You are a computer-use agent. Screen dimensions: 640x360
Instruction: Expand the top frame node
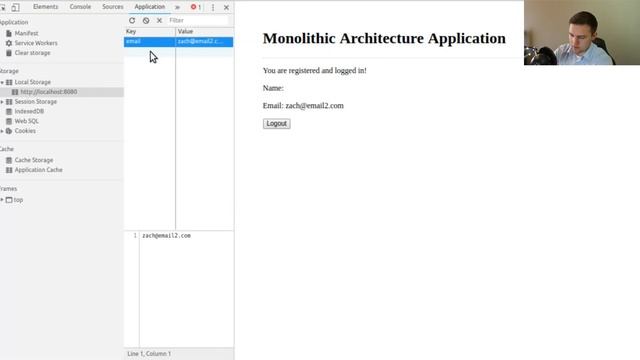pos(2,200)
